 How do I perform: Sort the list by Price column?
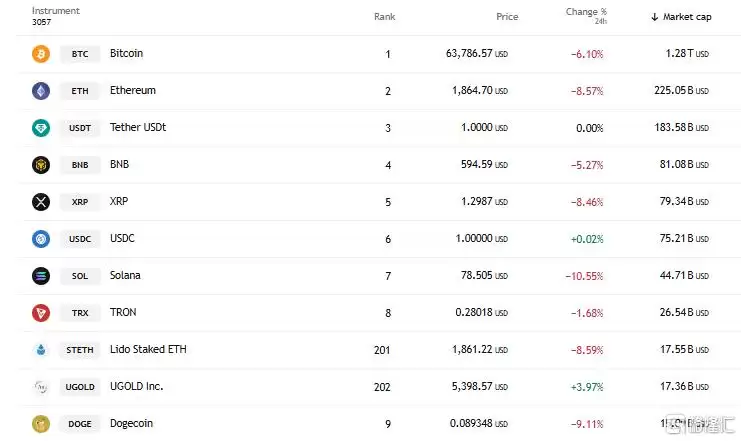(507, 17)
